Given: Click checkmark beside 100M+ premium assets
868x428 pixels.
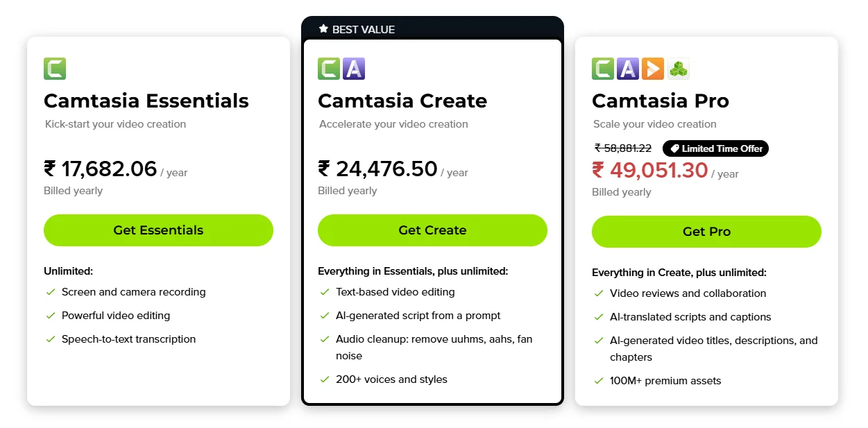Looking at the screenshot, I should pyautogui.click(x=599, y=381).
